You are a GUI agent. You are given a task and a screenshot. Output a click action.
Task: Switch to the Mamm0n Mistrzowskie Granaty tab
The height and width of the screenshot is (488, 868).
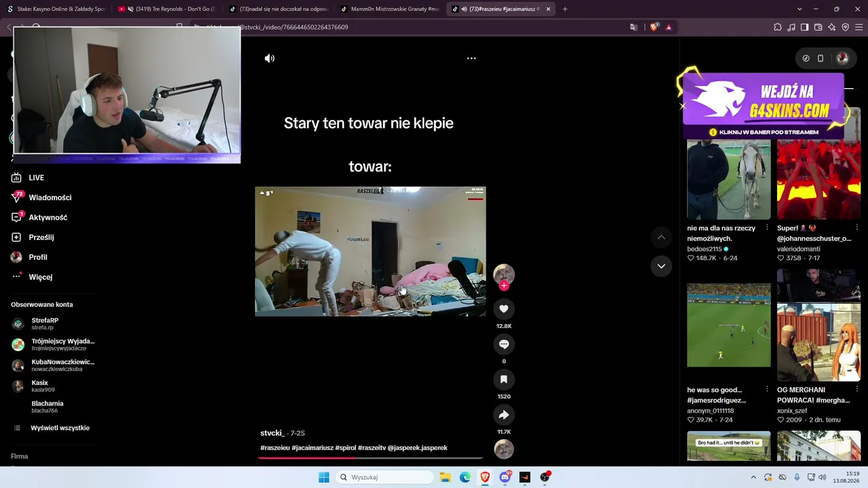coord(389,9)
